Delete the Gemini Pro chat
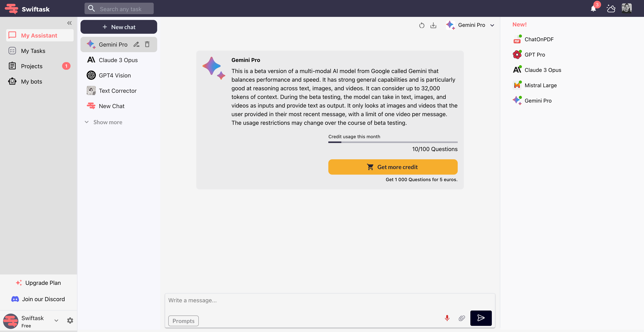Image resolution: width=644 pixels, height=332 pixels. (147, 44)
